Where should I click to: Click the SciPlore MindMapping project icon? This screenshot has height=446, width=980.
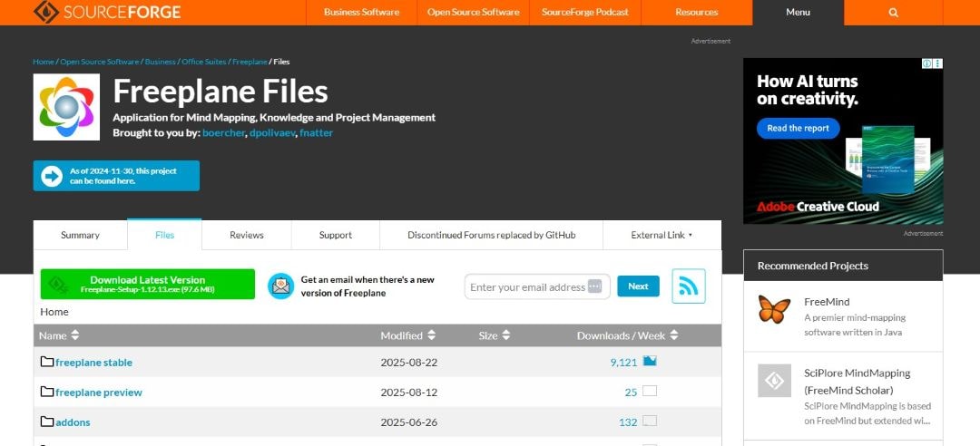click(774, 381)
